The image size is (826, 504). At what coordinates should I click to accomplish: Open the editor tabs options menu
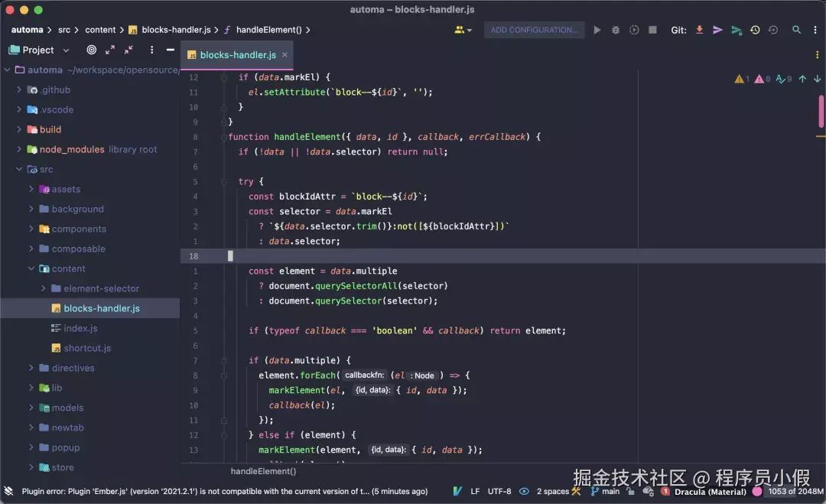tap(817, 55)
